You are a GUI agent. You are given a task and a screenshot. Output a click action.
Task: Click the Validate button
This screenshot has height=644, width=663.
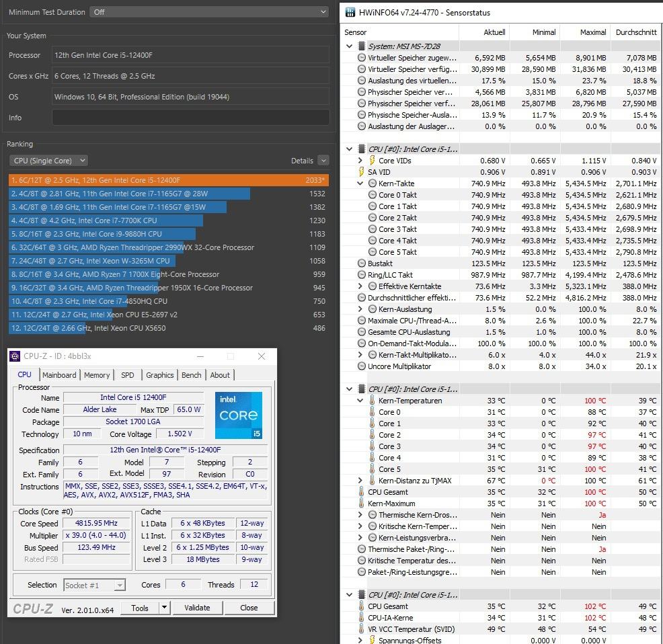coord(197,608)
